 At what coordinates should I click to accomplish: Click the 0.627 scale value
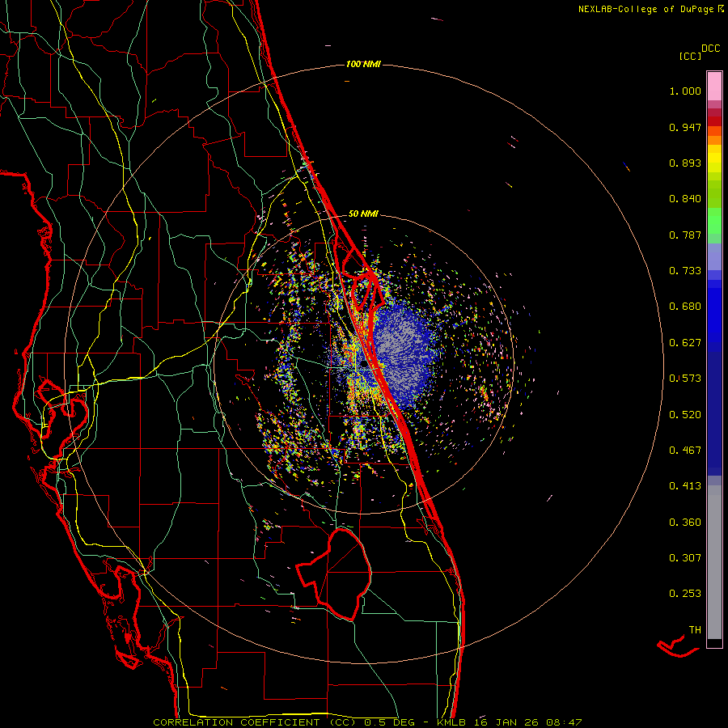point(685,343)
